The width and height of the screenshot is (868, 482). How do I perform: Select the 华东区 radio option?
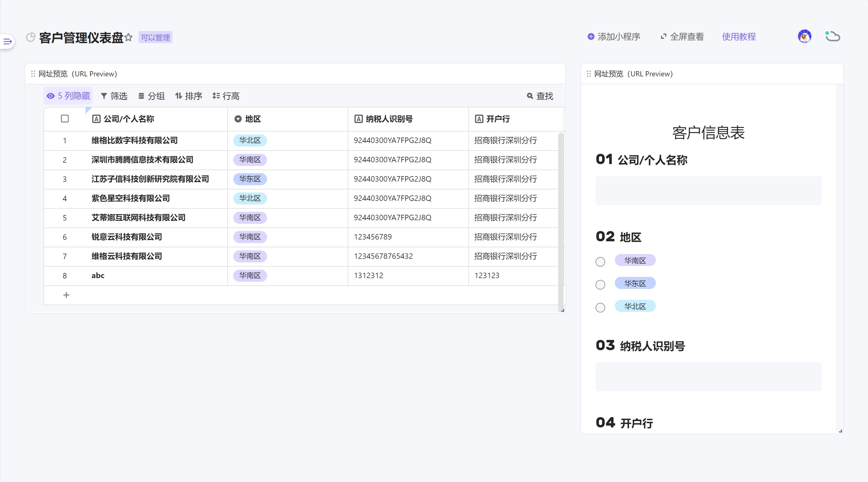600,285
